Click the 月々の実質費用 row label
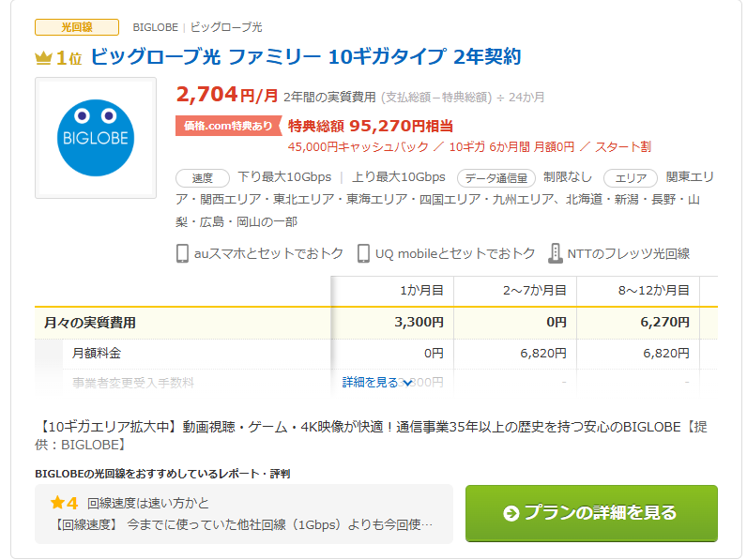The image size is (747, 560). (90, 323)
